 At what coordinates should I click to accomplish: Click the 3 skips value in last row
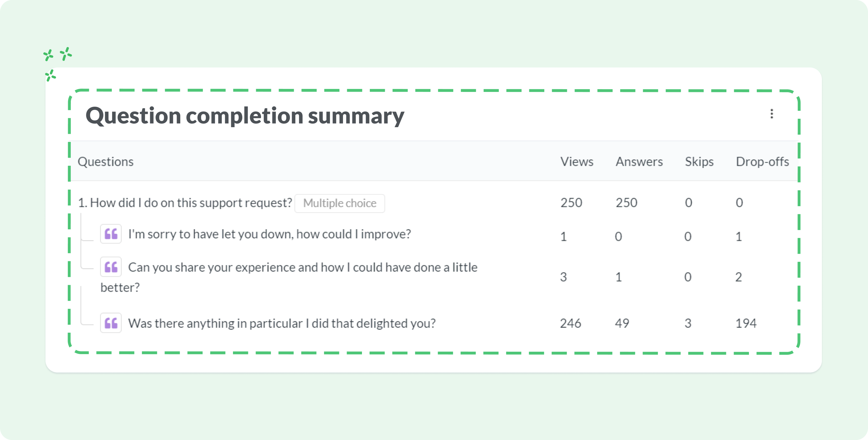[688, 323]
